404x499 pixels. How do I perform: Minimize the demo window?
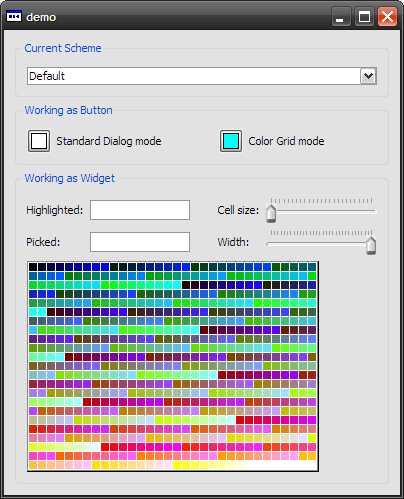coord(341,17)
